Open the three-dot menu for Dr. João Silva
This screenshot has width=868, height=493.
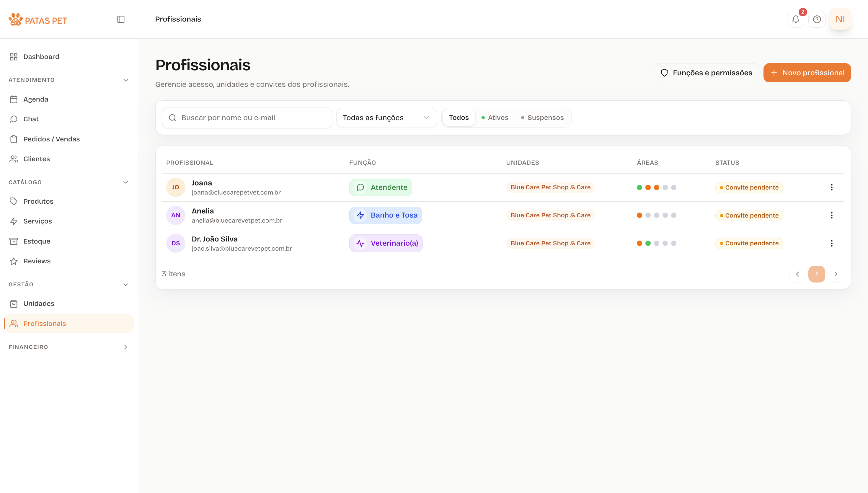[831, 243]
